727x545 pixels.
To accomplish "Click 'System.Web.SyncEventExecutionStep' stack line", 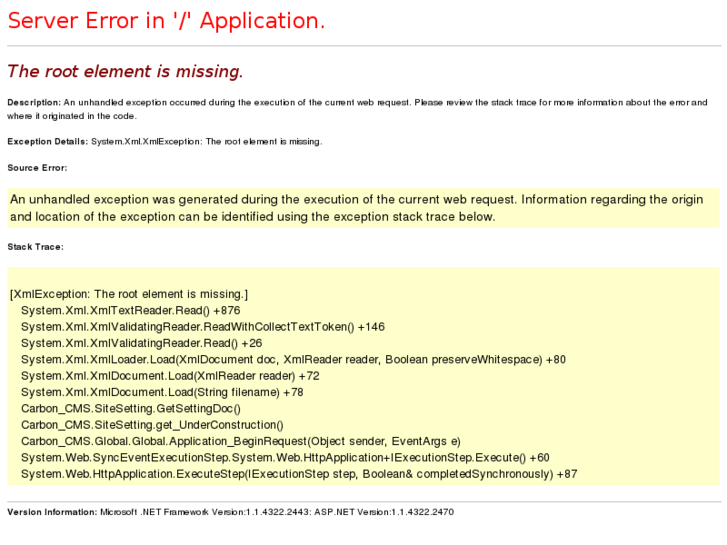I will tap(285, 458).
